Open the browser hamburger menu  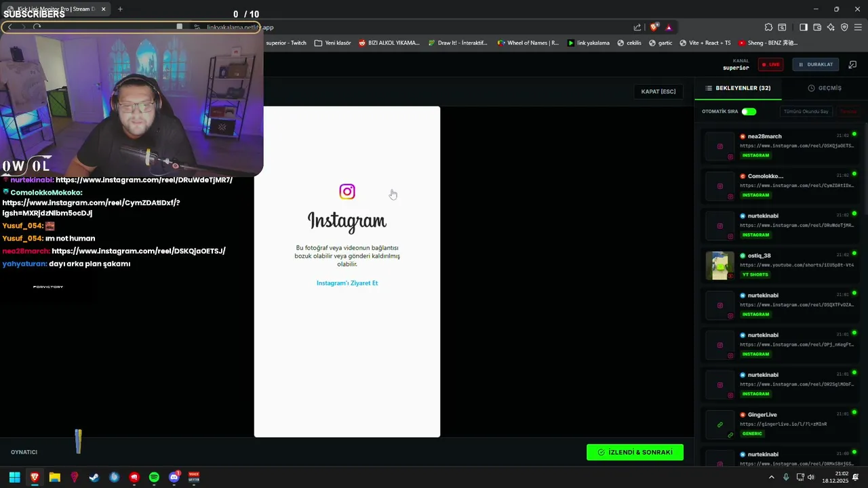858,27
